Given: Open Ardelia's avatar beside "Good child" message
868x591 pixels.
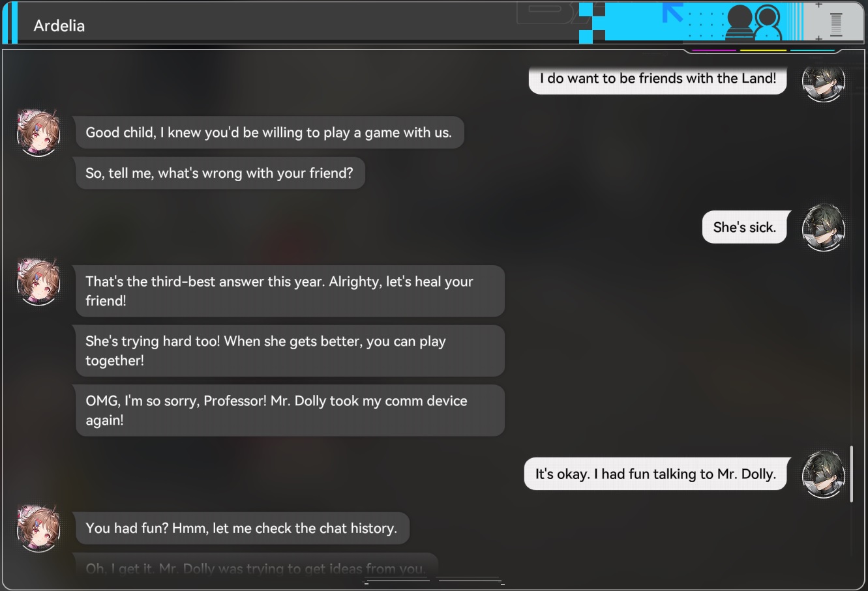Looking at the screenshot, I should (x=38, y=133).
